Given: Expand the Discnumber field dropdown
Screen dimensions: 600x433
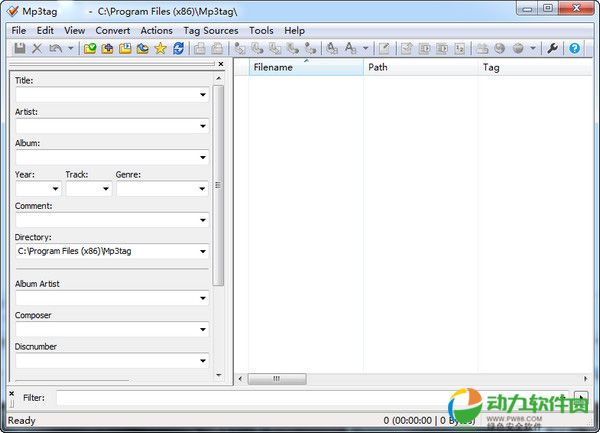Looking at the screenshot, I should coord(203,361).
